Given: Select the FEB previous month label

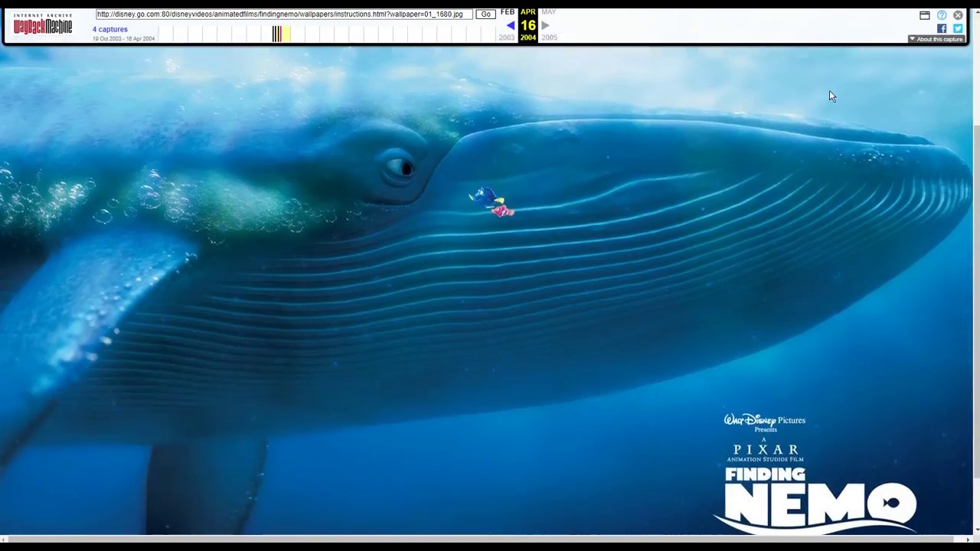Looking at the screenshot, I should click(508, 12).
